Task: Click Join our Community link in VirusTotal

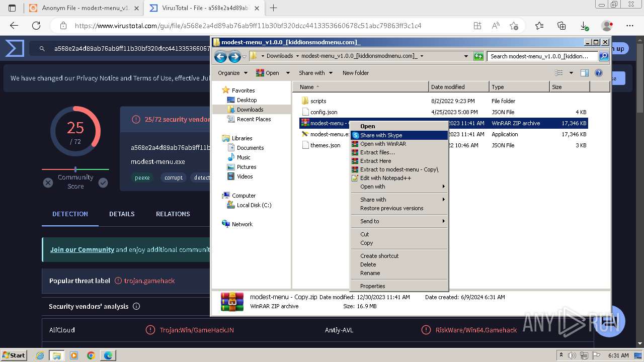Action: coord(82,249)
